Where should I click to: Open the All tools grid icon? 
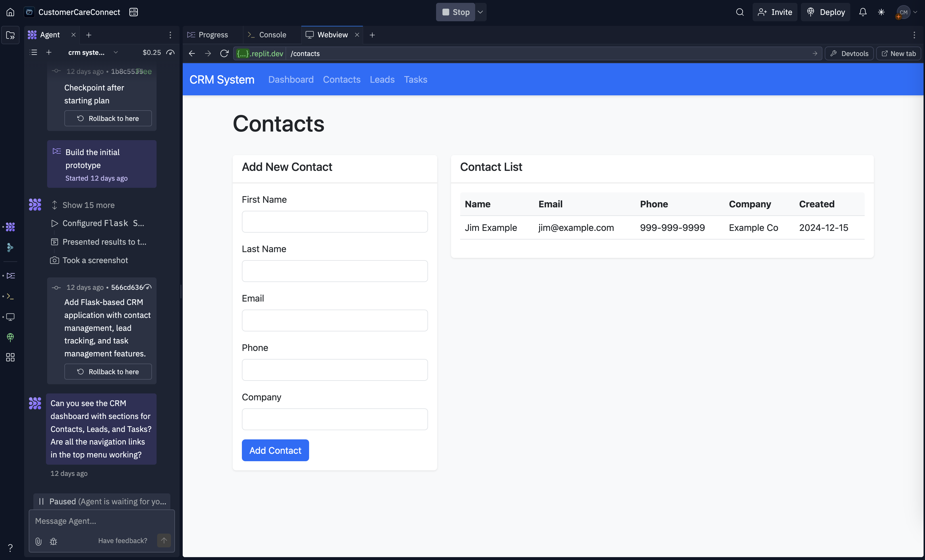coord(10,357)
